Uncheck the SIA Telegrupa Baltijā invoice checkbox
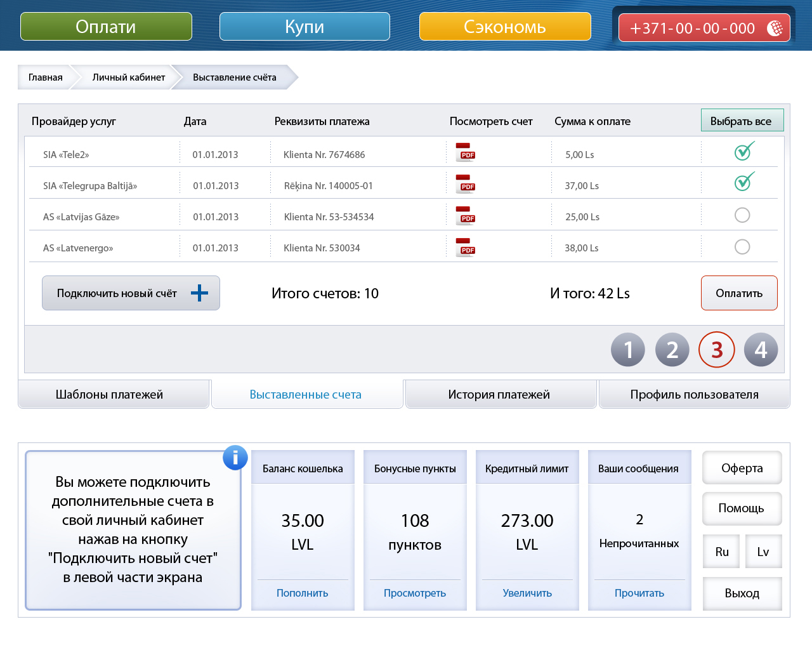The image size is (812, 650). click(743, 182)
